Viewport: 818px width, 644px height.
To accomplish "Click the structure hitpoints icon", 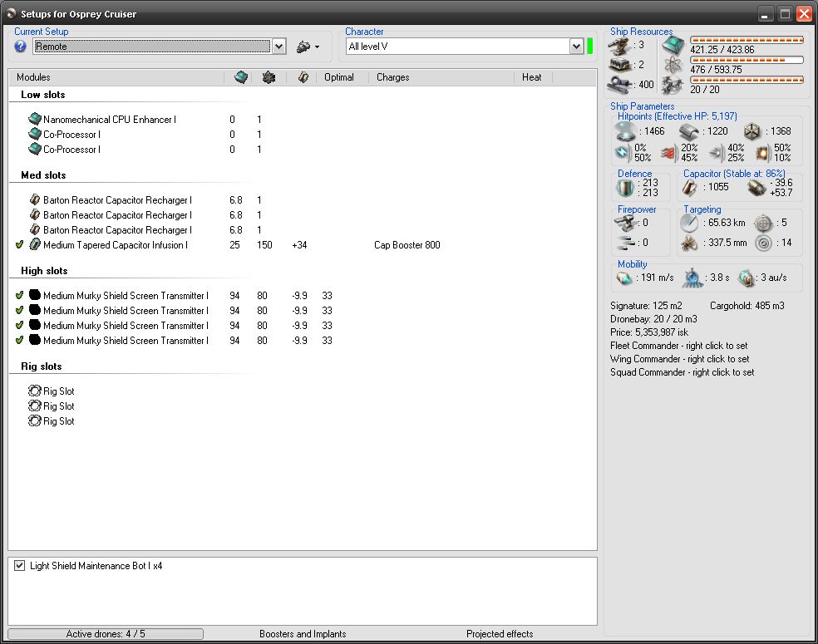I will pos(752,131).
